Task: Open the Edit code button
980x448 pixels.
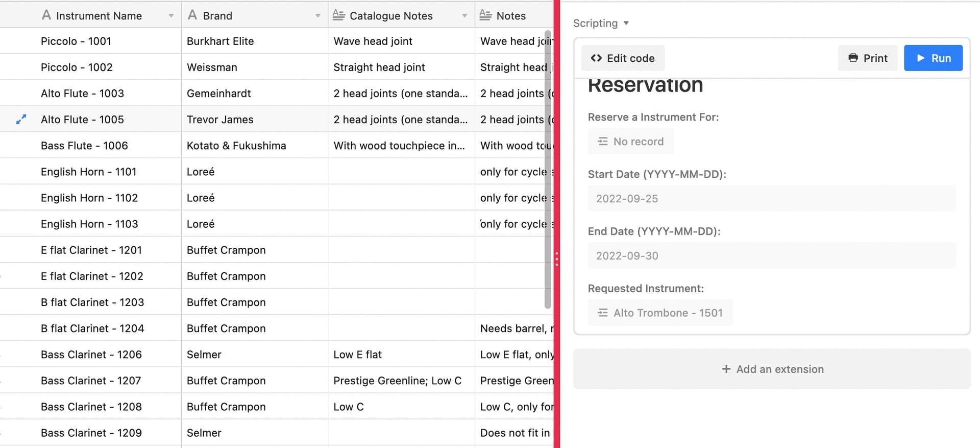Action: [x=623, y=58]
